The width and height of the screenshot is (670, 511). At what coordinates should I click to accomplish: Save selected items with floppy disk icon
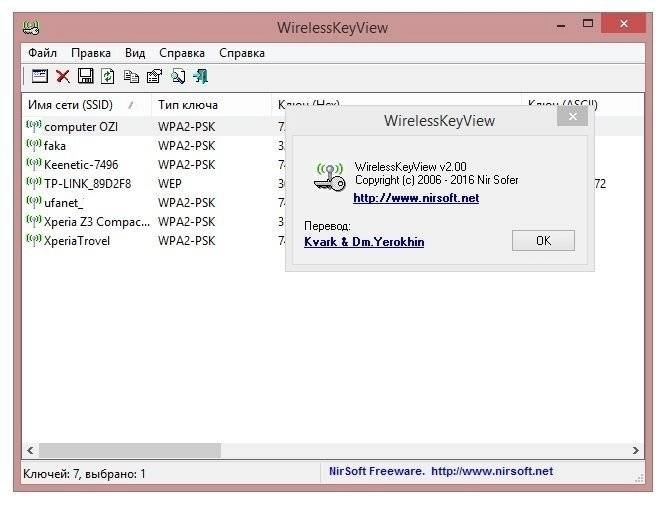tap(85, 76)
